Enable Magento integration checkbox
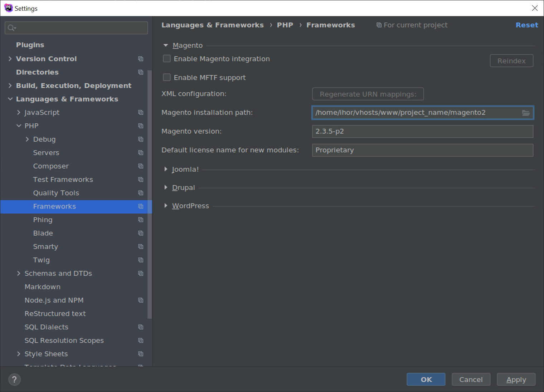The height and width of the screenshot is (392, 544). (x=167, y=59)
